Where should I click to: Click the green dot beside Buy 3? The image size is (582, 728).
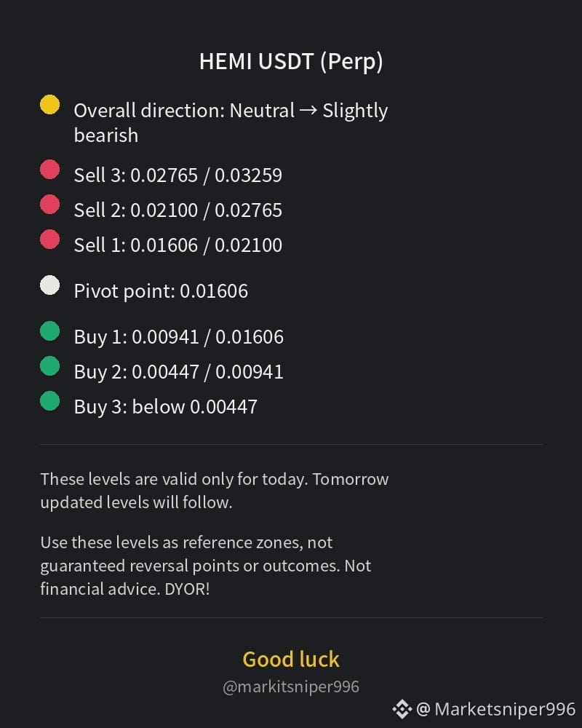(x=49, y=400)
